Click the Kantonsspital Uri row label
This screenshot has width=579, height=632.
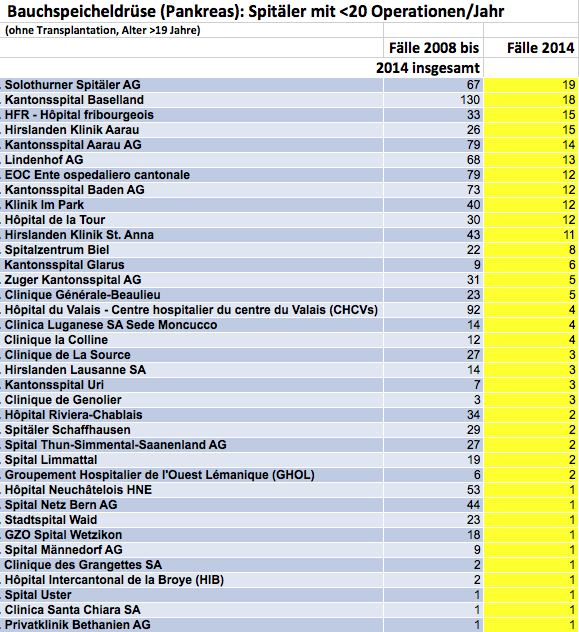pyautogui.click(x=191, y=385)
